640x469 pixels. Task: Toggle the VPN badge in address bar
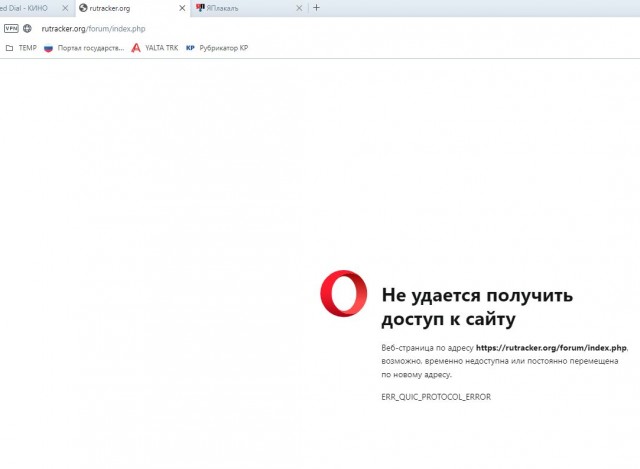tap(11, 29)
